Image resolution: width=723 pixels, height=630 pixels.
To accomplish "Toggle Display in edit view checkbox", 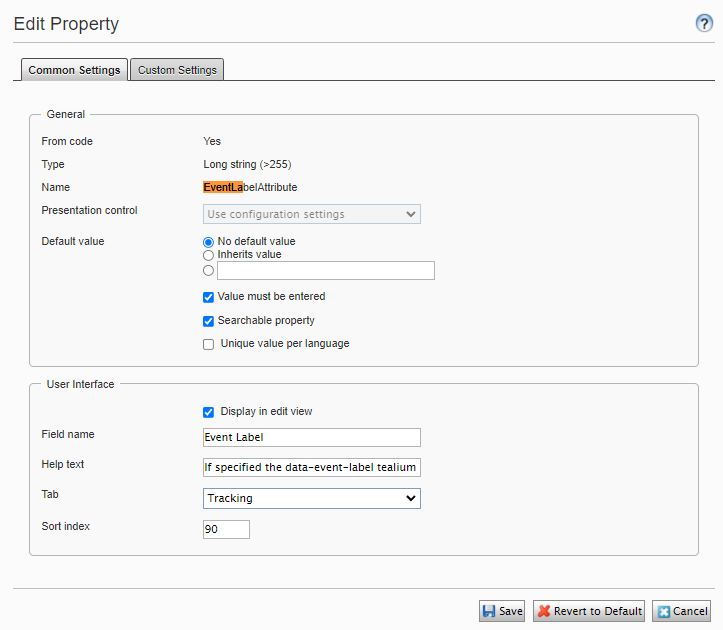I will [x=209, y=412].
